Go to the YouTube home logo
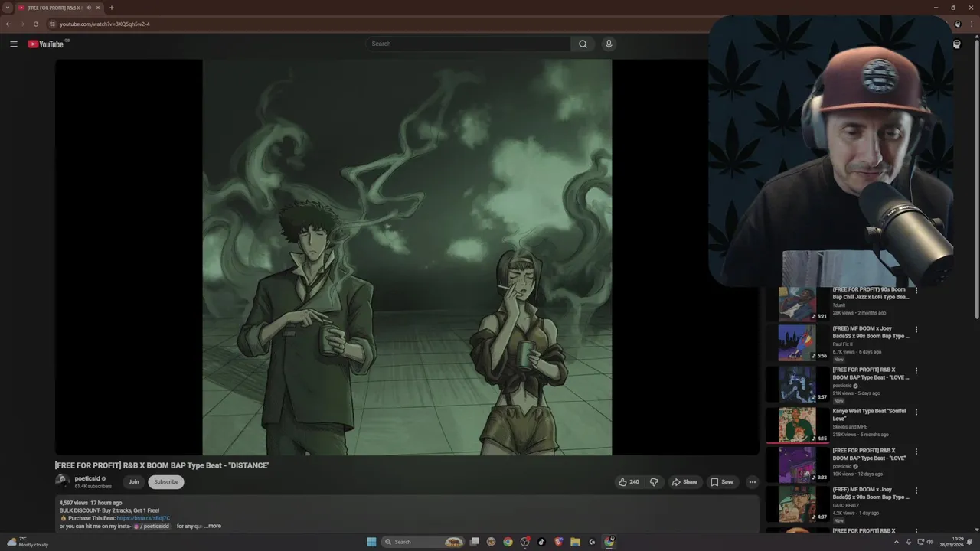 point(46,44)
